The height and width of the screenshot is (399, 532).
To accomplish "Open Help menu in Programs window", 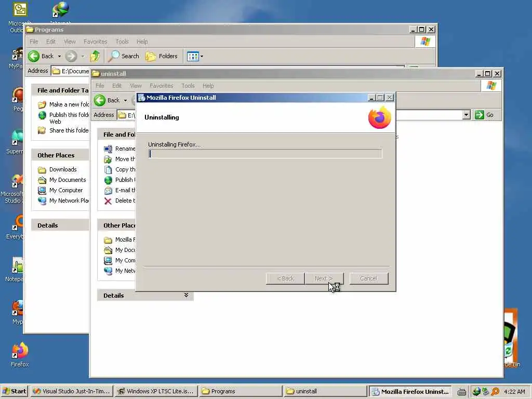I will tap(142, 42).
